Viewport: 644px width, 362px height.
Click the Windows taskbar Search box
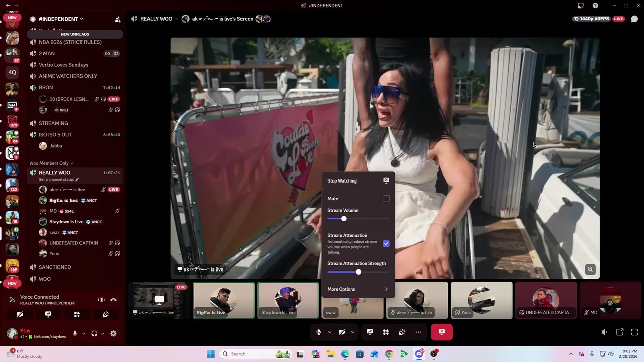(256, 354)
